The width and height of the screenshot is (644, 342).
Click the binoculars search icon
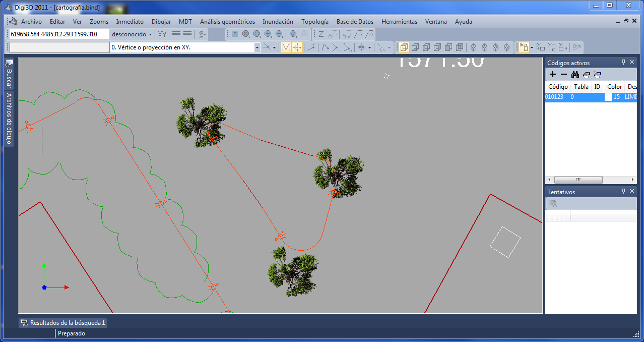(575, 74)
